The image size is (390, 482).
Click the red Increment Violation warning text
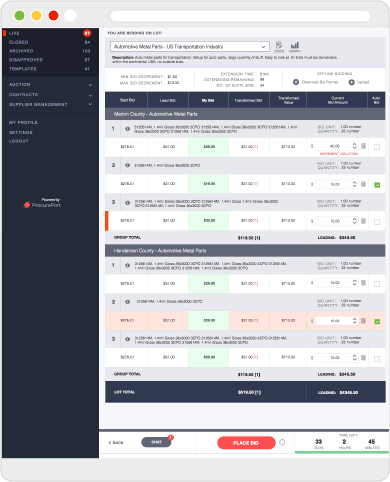pos(339,154)
